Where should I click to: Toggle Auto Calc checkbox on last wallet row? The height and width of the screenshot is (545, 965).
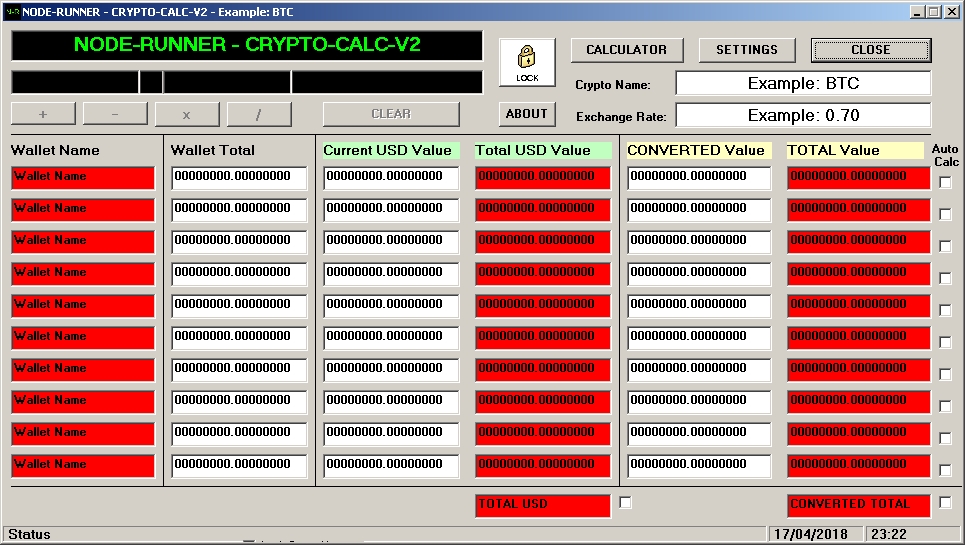[x=945, y=470]
